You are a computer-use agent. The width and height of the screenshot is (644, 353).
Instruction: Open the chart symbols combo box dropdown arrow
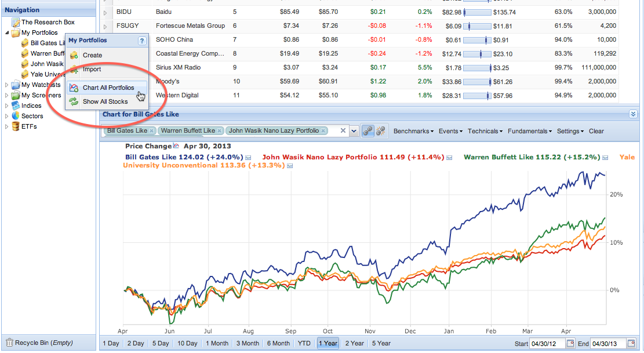pos(354,131)
